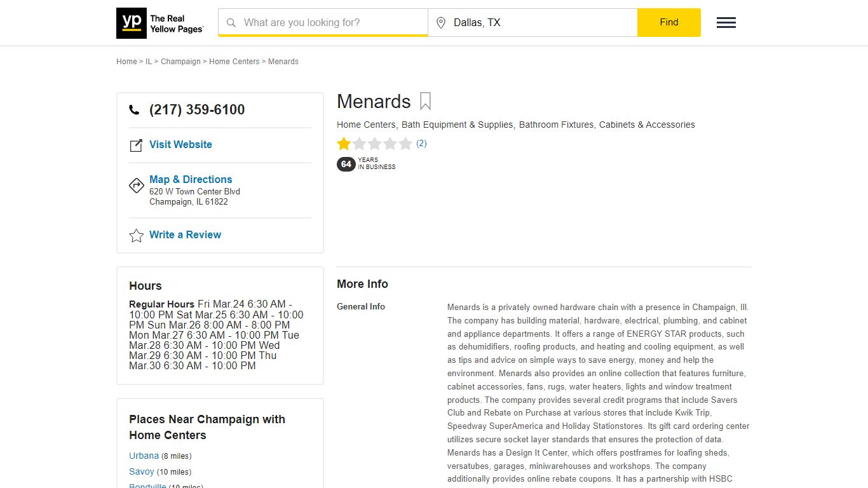The image size is (868, 488).
Task: Open the IL breadcrumb link
Action: [149, 62]
